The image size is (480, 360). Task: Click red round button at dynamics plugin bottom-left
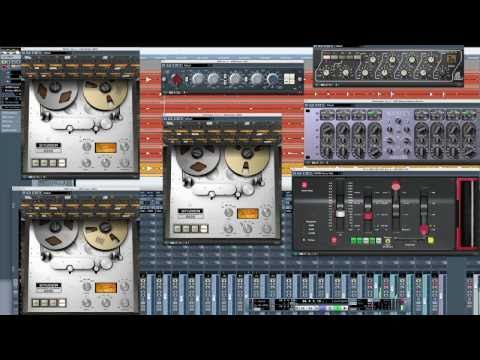coord(333,240)
